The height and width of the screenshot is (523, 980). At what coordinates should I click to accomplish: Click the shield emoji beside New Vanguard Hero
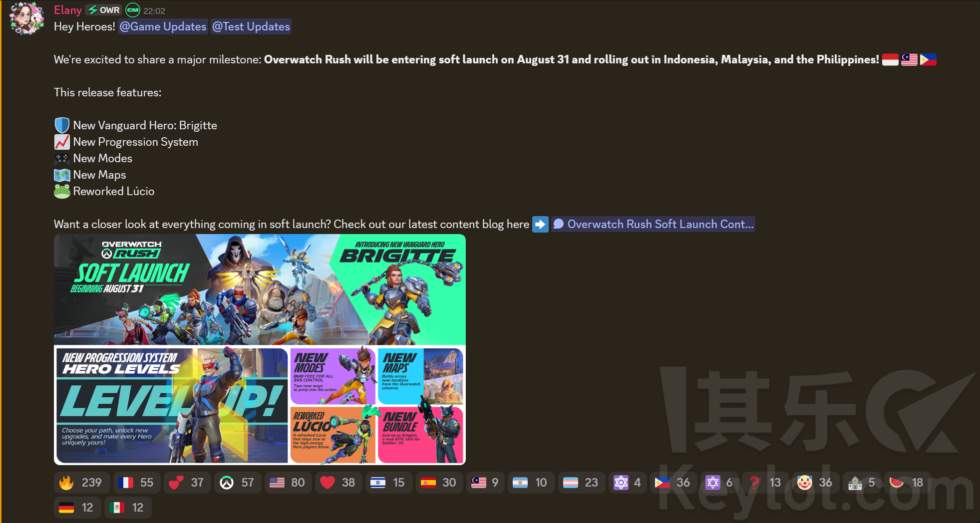pyautogui.click(x=62, y=125)
